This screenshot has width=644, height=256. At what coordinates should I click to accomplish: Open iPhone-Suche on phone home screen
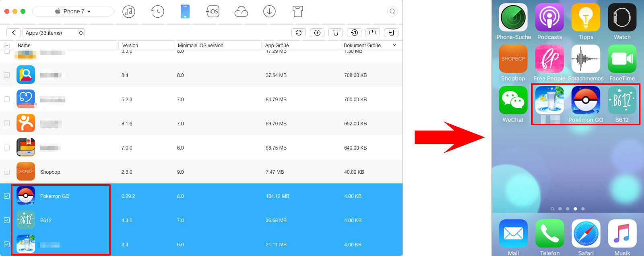pos(513,17)
